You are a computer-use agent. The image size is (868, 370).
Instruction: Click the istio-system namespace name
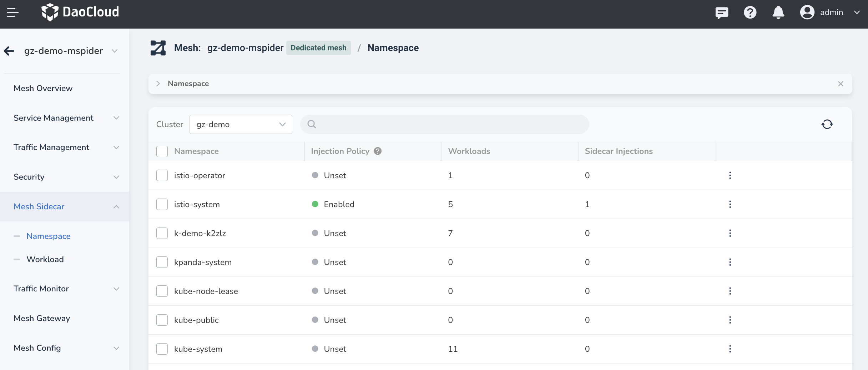click(x=197, y=204)
